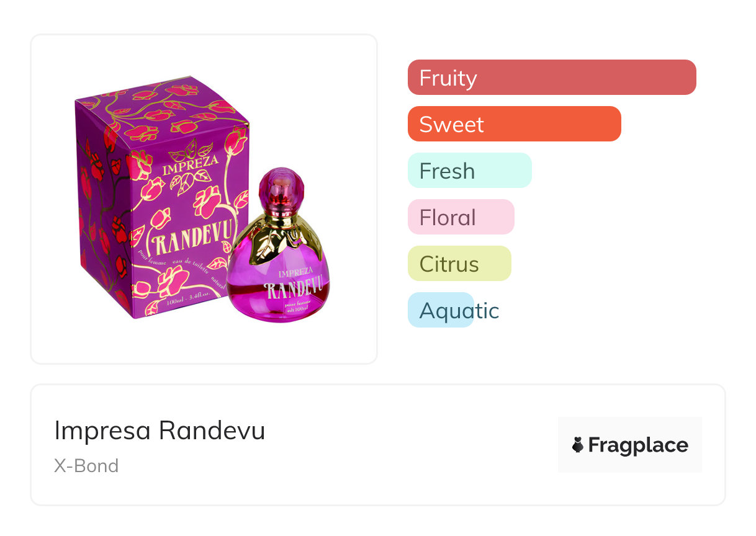The height and width of the screenshot is (536, 756).
Task: Click the X-Bond brand name
Action: [x=86, y=466]
